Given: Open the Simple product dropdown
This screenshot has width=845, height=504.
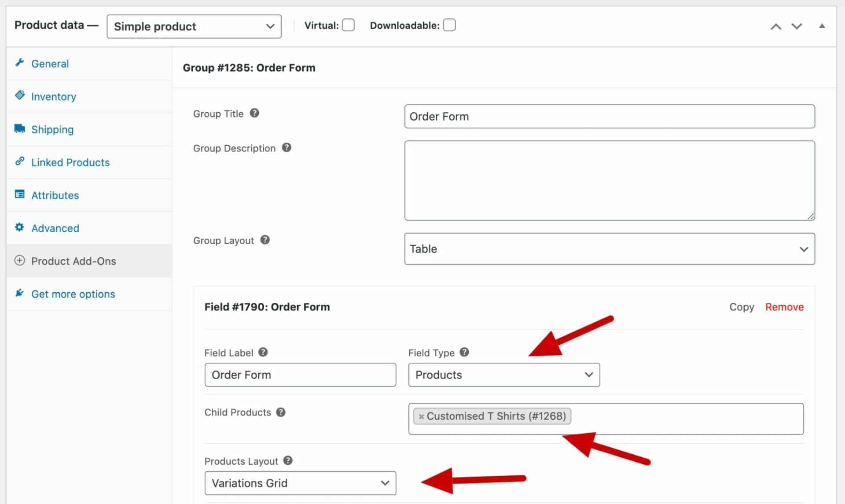Looking at the screenshot, I should pyautogui.click(x=194, y=26).
